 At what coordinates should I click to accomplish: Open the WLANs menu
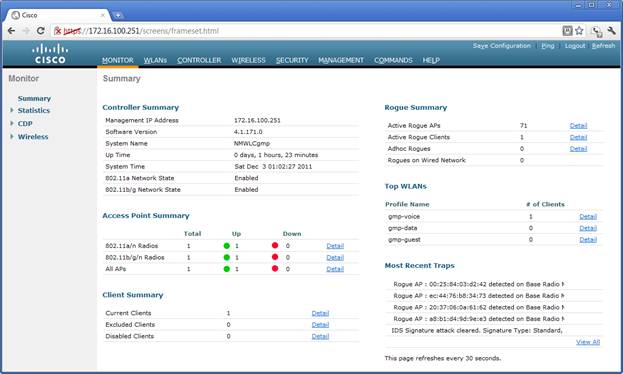(x=155, y=60)
